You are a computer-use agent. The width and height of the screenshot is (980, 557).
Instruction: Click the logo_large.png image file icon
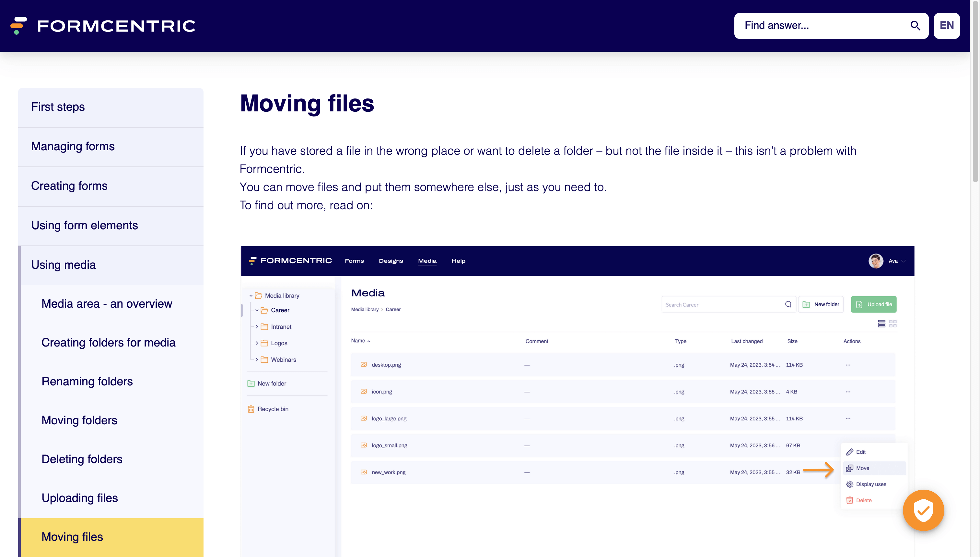pyautogui.click(x=364, y=418)
